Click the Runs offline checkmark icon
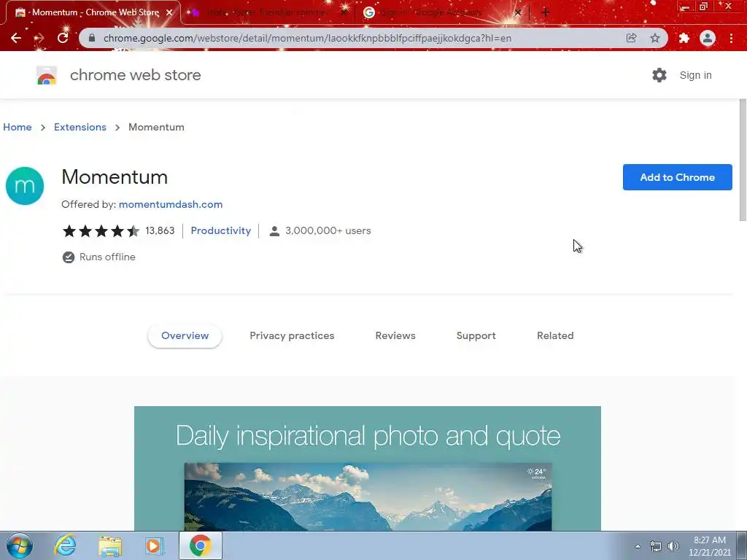The image size is (747, 560). click(x=68, y=257)
